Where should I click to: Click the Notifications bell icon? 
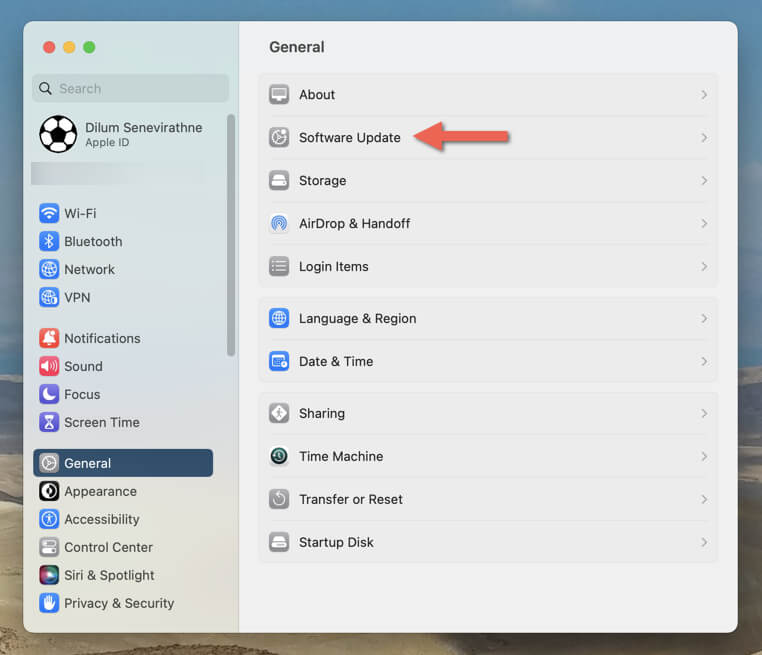point(49,338)
